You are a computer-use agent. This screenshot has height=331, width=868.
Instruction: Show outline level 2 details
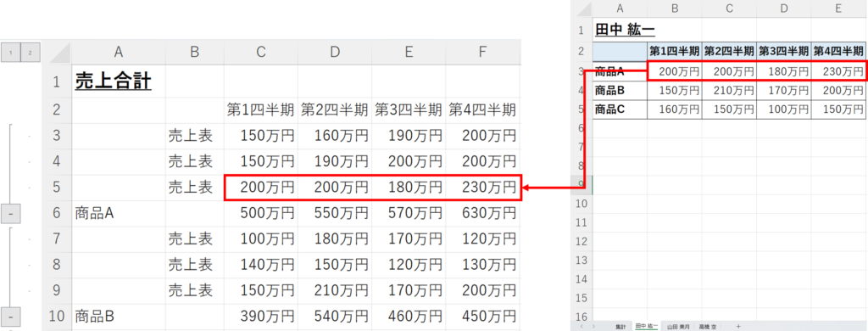point(30,53)
